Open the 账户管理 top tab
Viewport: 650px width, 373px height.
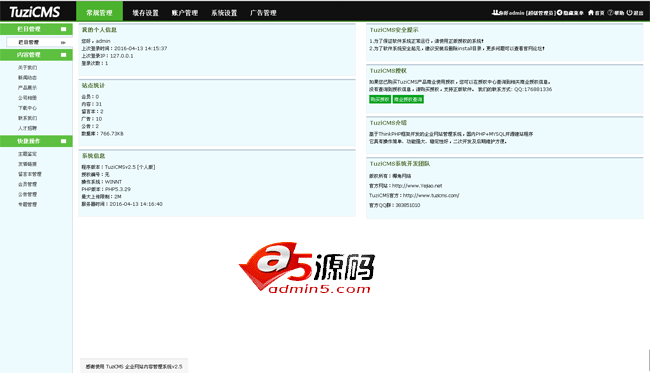[x=185, y=13]
